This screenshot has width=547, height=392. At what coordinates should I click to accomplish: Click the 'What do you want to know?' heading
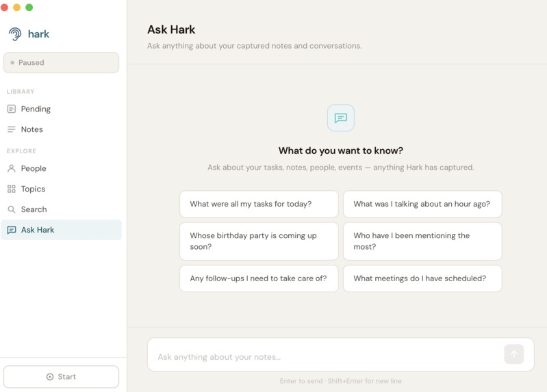[x=340, y=151]
